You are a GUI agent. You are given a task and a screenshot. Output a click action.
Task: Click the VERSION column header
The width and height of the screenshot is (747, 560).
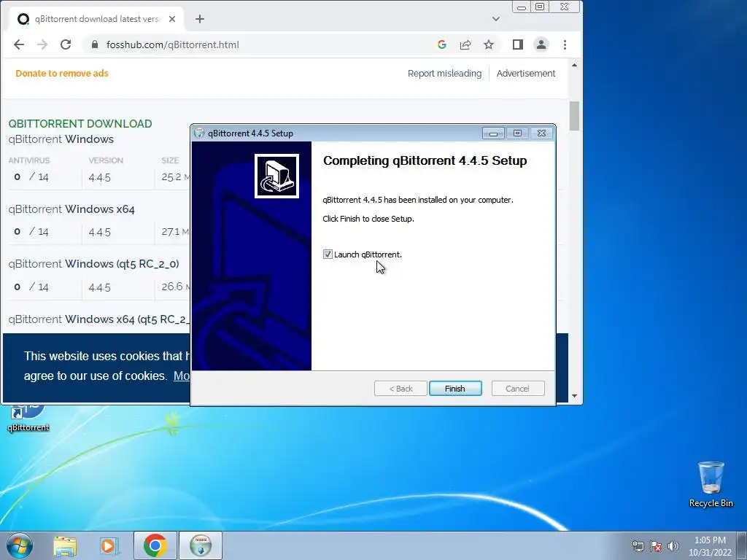tap(106, 160)
